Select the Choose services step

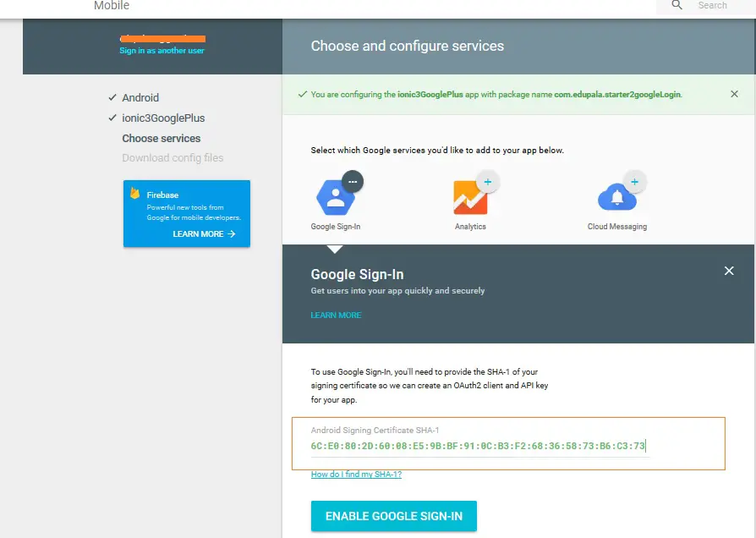(x=161, y=139)
